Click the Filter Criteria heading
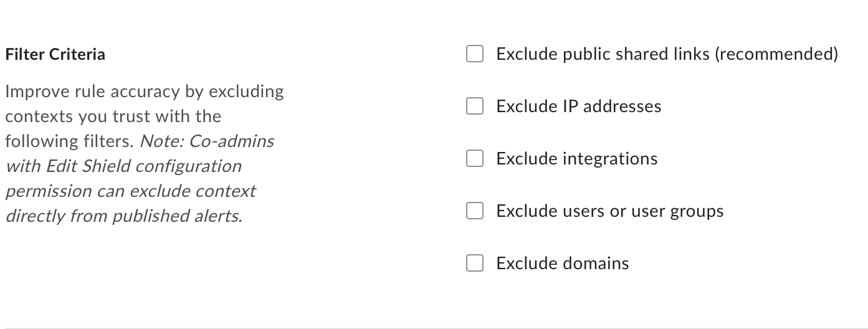The height and width of the screenshot is (329, 868). click(55, 55)
